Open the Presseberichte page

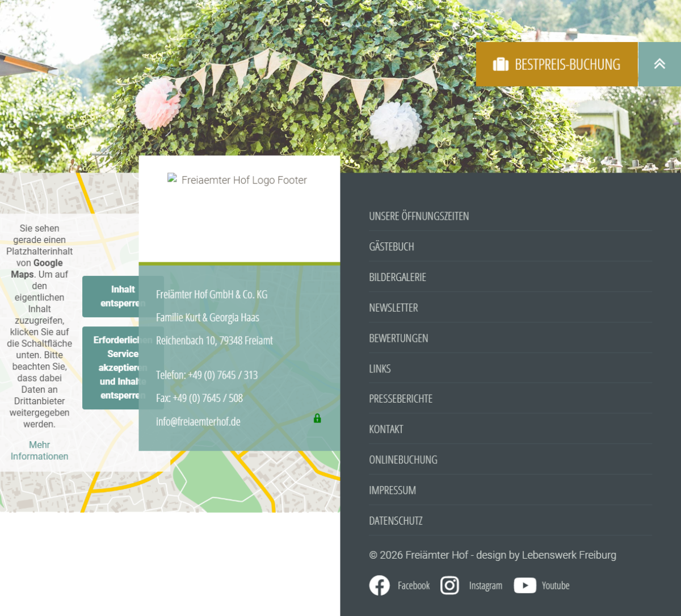(x=401, y=399)
